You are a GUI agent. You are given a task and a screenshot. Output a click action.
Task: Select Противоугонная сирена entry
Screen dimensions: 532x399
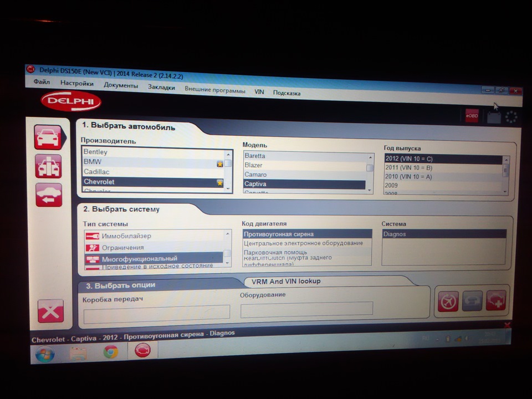(x=308, y=234)
